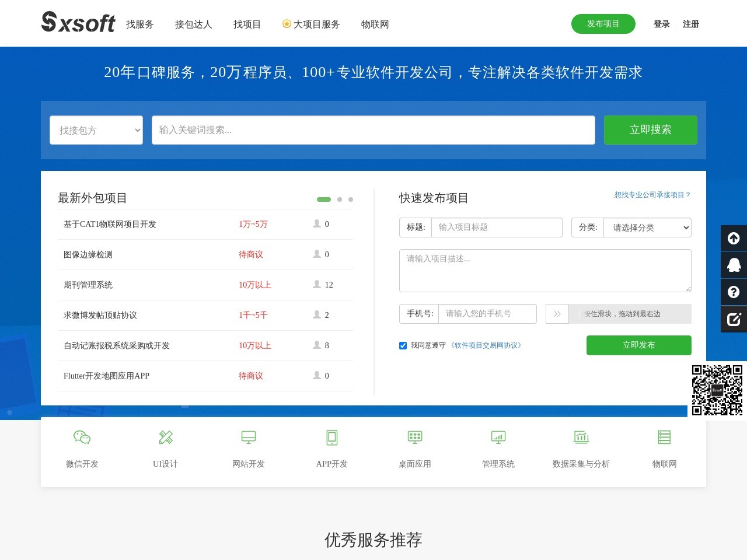
Task: Open the 请选择分类 category dropdown
Action: point(647,228)
